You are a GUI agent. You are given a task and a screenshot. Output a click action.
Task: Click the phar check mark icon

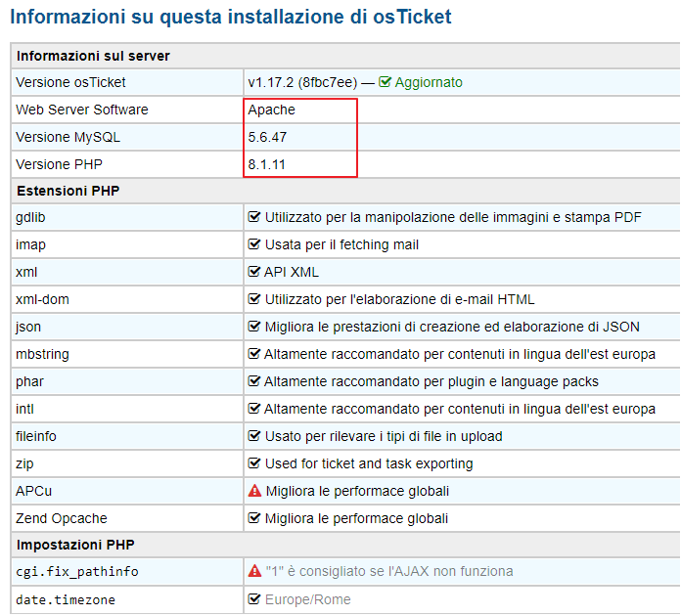(x=254, y=380)
